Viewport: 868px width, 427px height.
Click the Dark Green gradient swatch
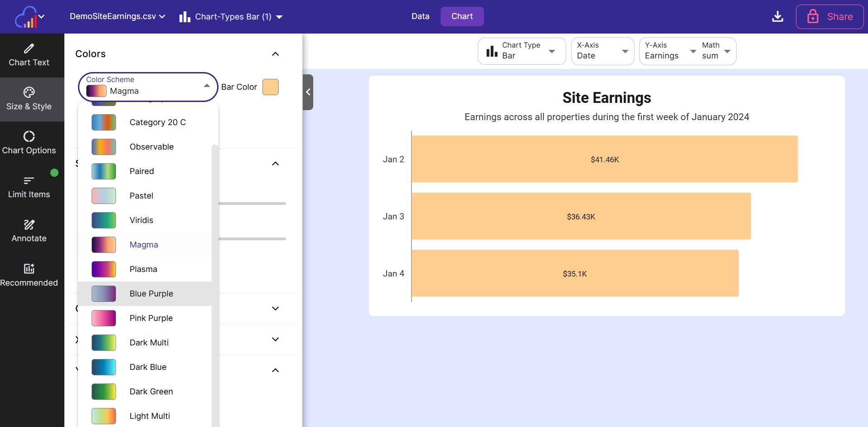(x=104, y=392)
